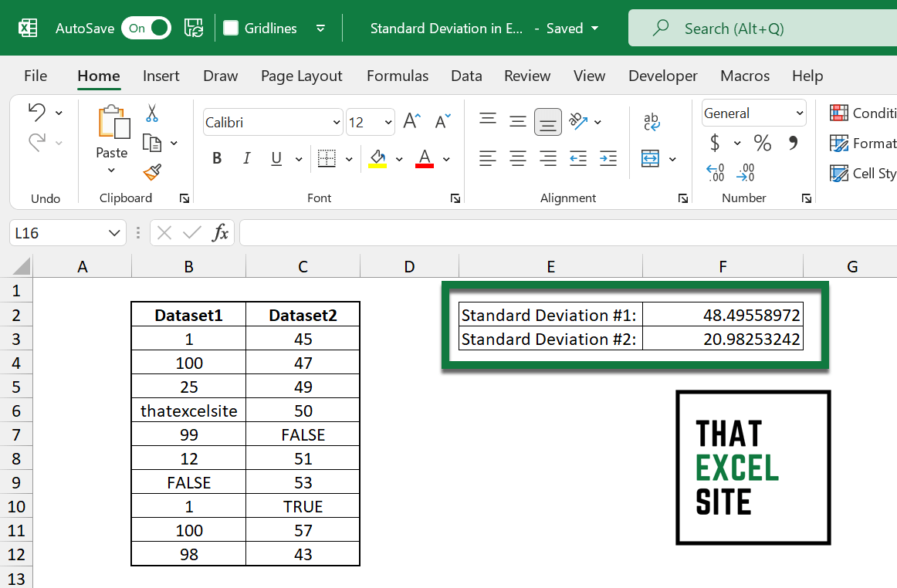Switch to the Formulas ribbon tab
897x588 pixels.
[x=397, y=76]
